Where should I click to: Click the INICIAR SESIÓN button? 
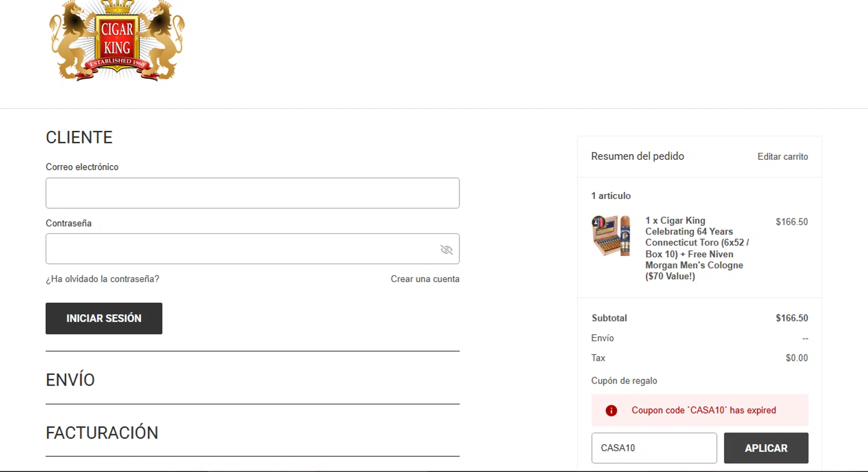(x=104, y=319)
